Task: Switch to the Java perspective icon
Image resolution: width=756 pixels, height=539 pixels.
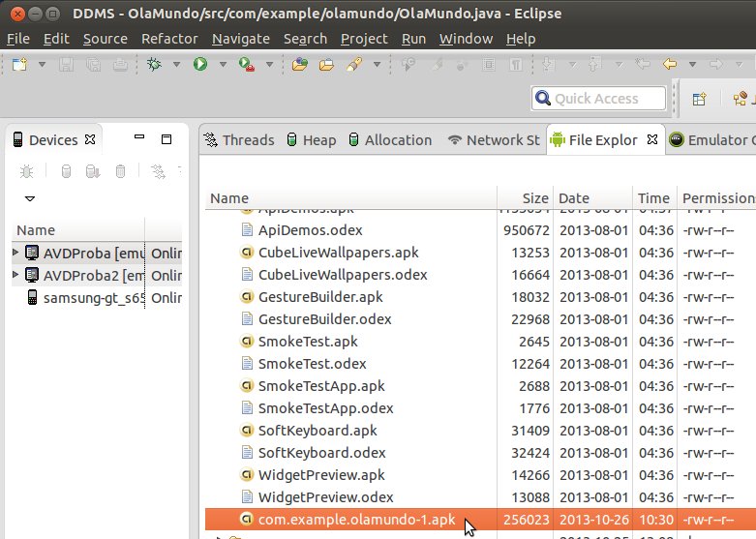Action: point(741,99)
